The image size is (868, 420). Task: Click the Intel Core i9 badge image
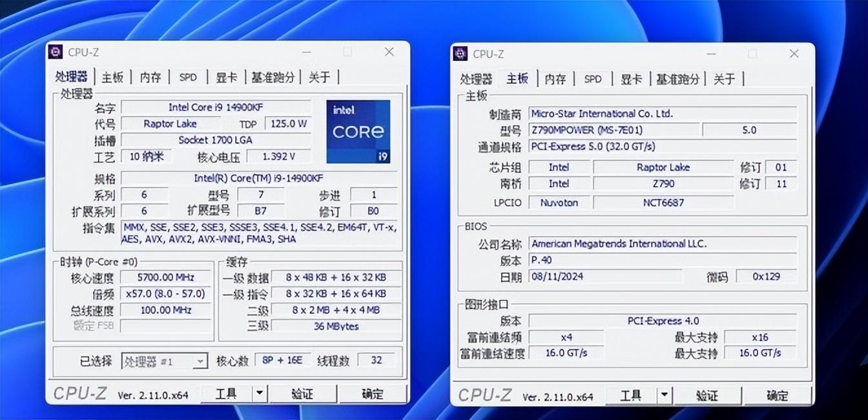358,131
